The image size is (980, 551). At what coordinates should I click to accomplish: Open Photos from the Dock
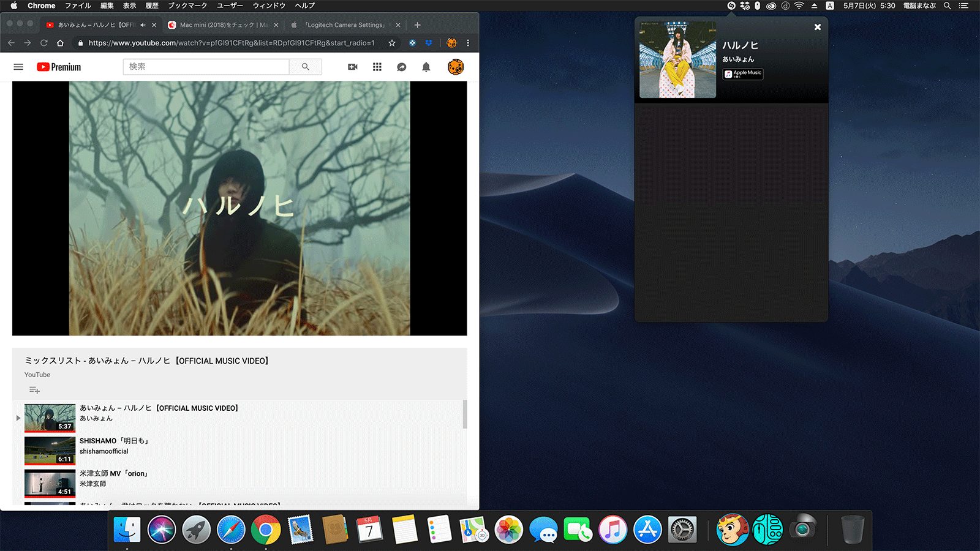pos(508,530)
